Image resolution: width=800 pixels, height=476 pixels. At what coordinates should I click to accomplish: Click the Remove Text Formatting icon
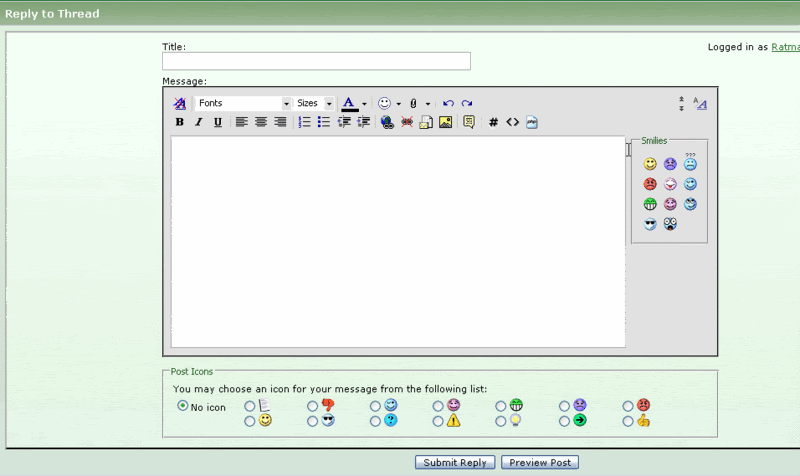tap(180, 103)
